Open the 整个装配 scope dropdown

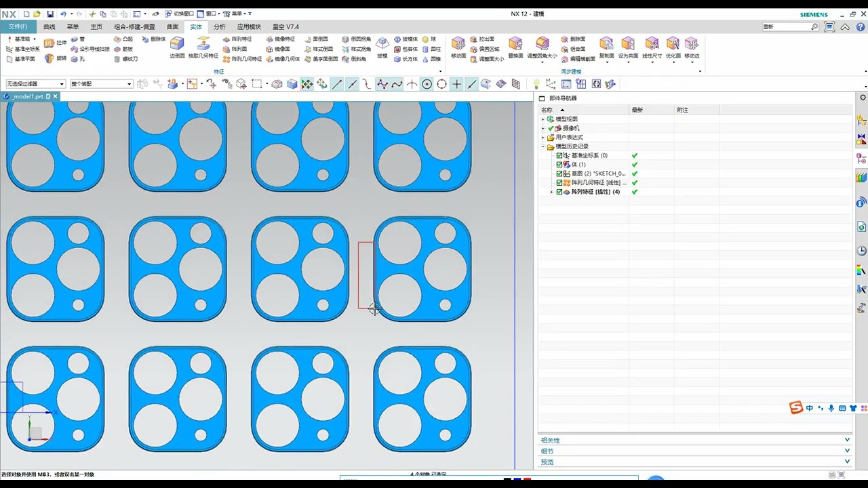point(100,84)
